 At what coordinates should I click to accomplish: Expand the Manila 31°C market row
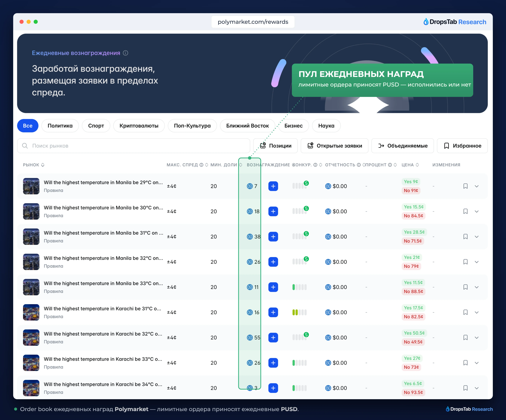coord(477,237)
